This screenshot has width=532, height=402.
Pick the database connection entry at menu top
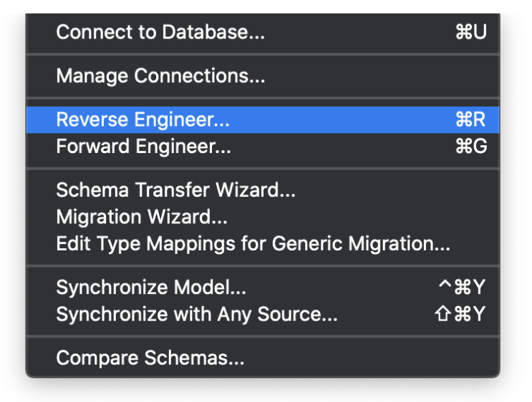tap(160, 32)
